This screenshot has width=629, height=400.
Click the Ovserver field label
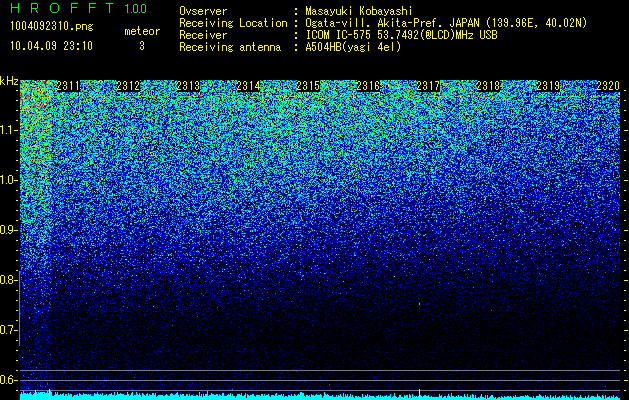click(x=203, y=11)
